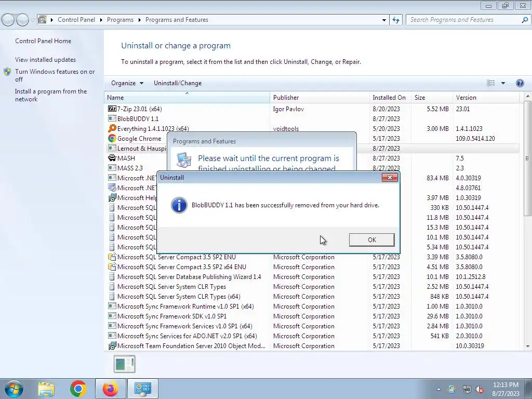Image resolution: width=532 pixels, height=399 pixels.
Task: Select Microsoft SQL Server Database Publishing Wizard 1.4
Action: click(189, 276)
